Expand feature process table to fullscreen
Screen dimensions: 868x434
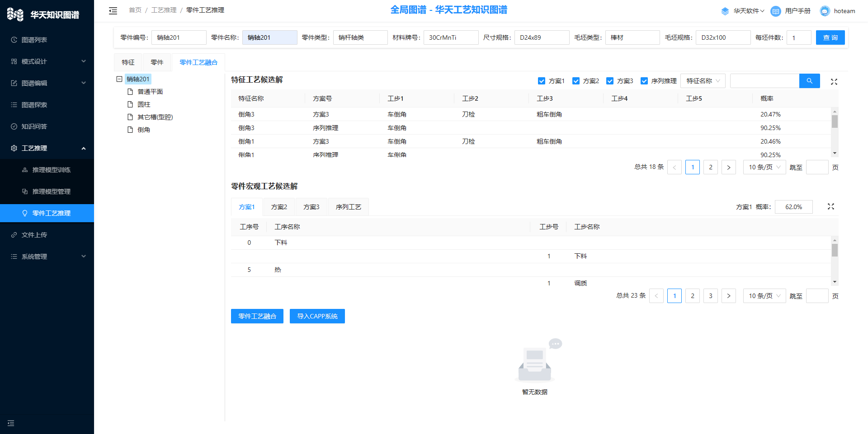[x=834, y=82]
